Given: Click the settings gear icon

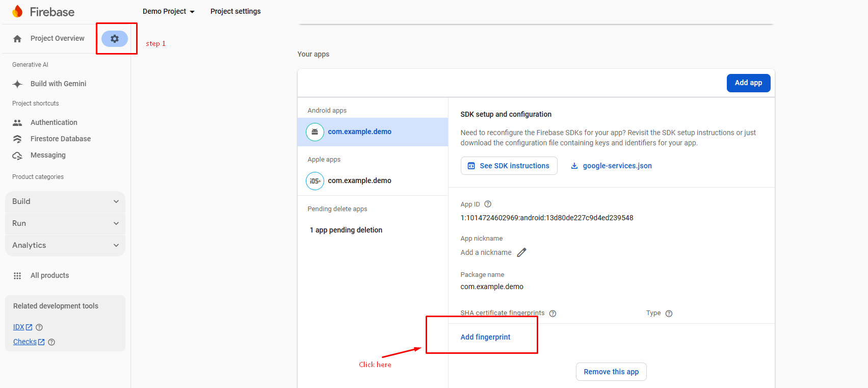Looking at the screenshot, I should [115, 39].
